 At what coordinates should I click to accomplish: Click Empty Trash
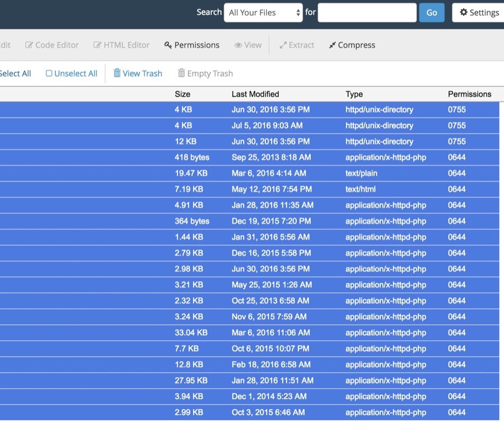coord(205,73)
